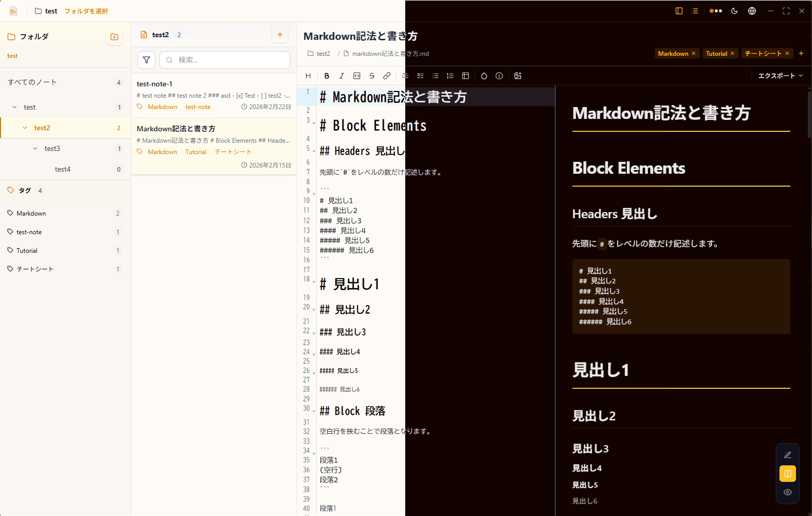The height and width of the screenshot is (516, 812).
Task: Insert a numbered list
Action: coord(450,76)
